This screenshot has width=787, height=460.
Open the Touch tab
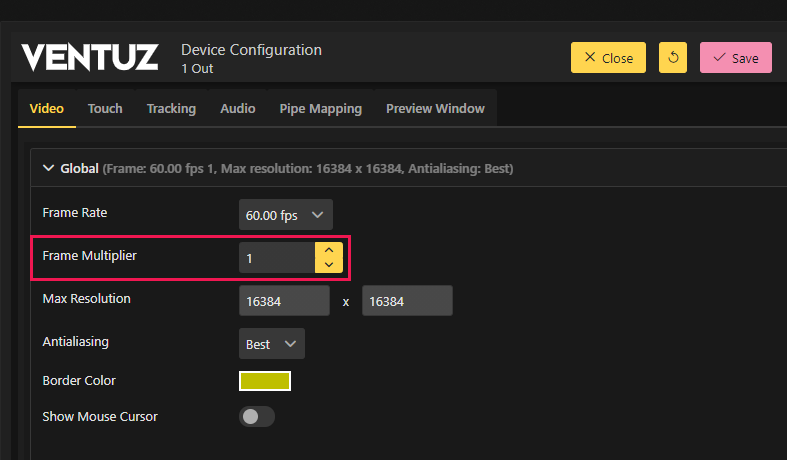coord(105,108)
